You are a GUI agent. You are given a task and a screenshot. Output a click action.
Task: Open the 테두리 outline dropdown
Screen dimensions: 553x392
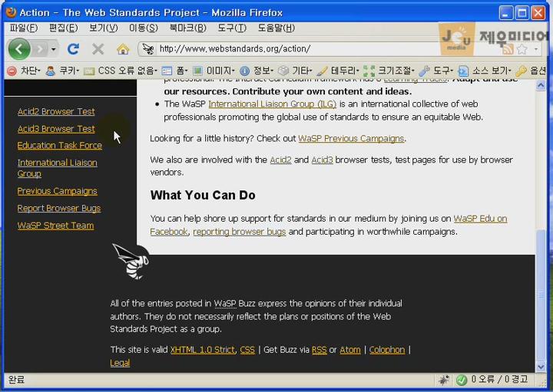click(345, 71)
